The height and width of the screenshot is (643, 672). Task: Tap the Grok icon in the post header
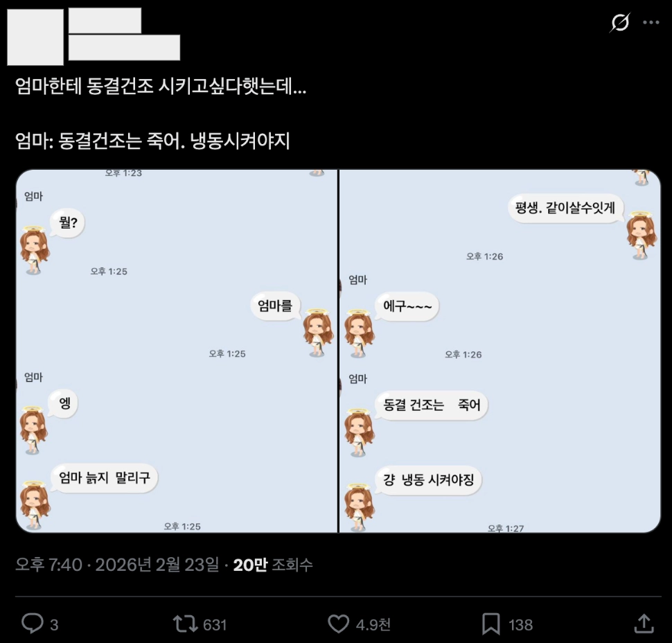coord(621,22)
